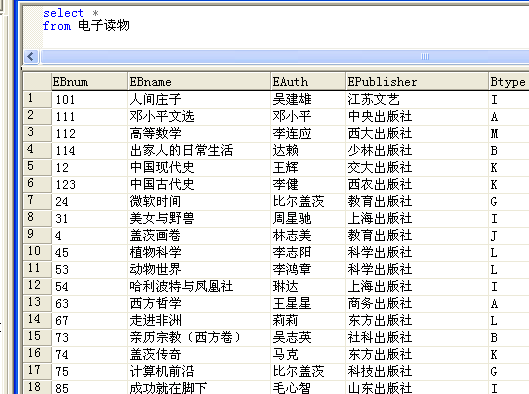Image resolution: width=529 pixels, height=394 pixels.
Task: Click the book name '西方哲学'
Action: tap(199, 304)
